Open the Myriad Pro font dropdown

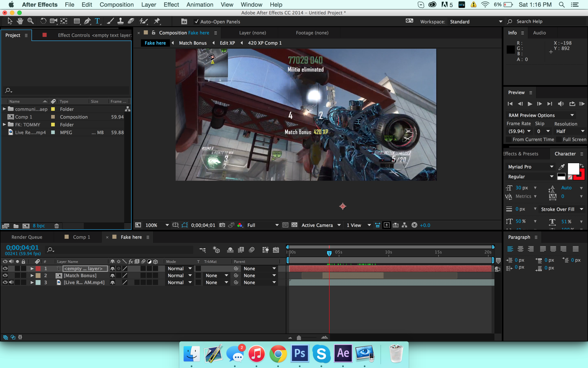pos(530,167)
